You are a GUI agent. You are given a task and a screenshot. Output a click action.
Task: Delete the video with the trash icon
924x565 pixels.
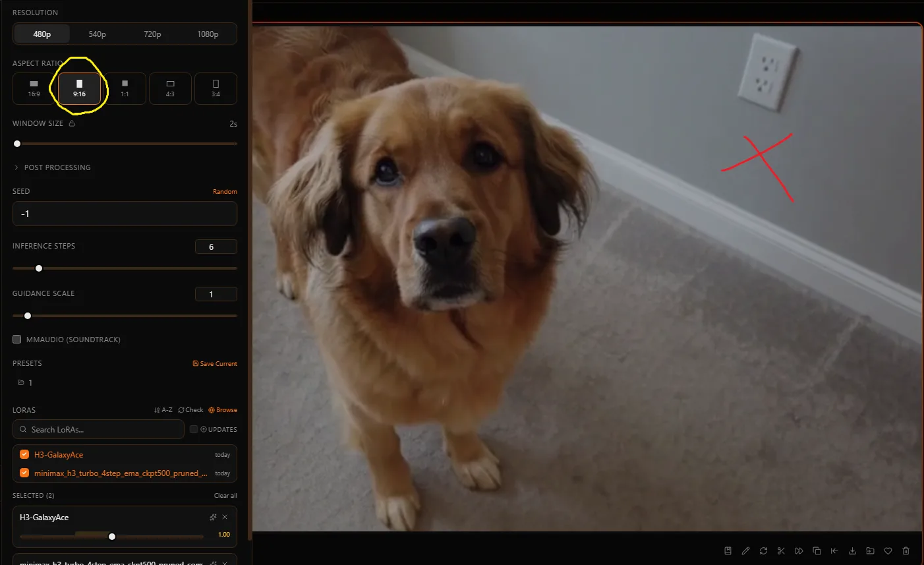pos(906,550)
